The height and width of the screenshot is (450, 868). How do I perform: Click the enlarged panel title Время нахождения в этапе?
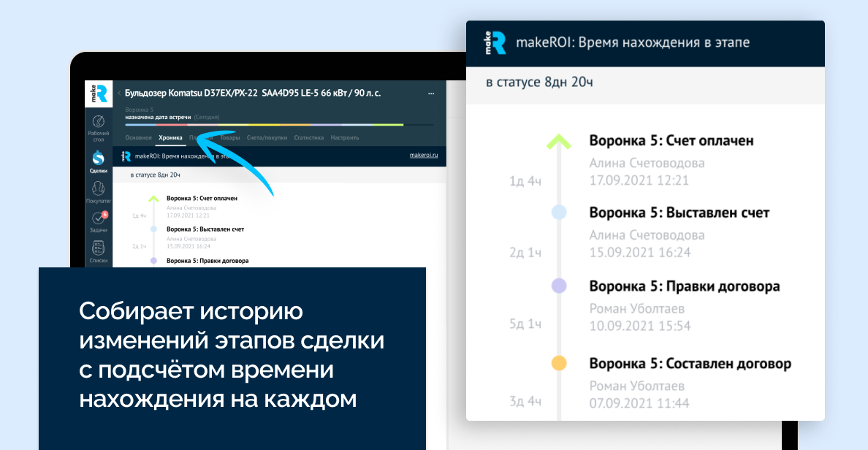(633, 42)
